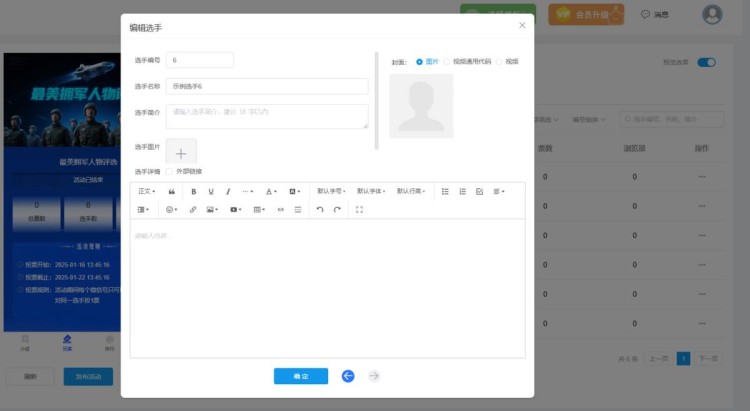
Task: Toggle bold formatting in the editor
Action: click(194, 191)
